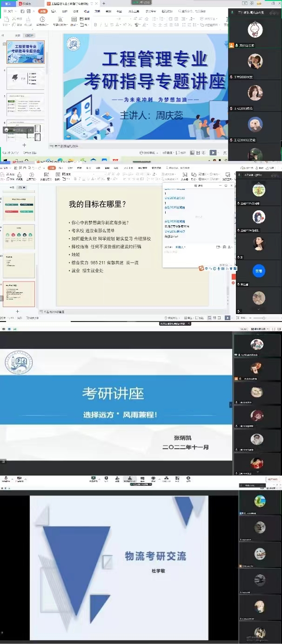Expand the arrow next to the microphone button
282x644 pixels.
[x=12, y=478]
